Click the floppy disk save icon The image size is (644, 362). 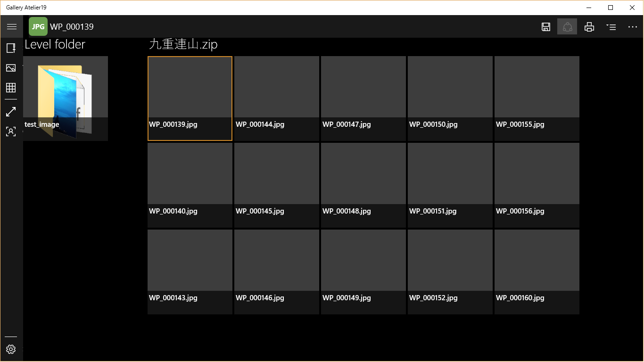tap(546, 27)
